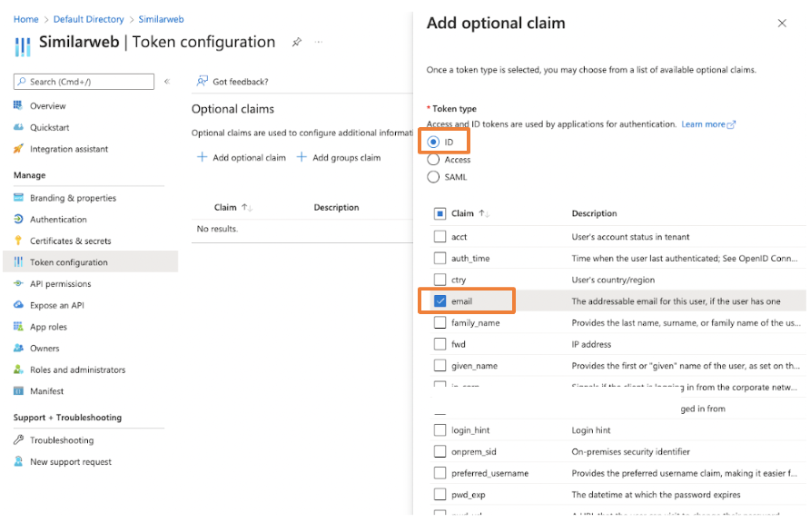Select the Access token type radio button
810x532 pixels.
pyautogui.click(x=433, y=160)
